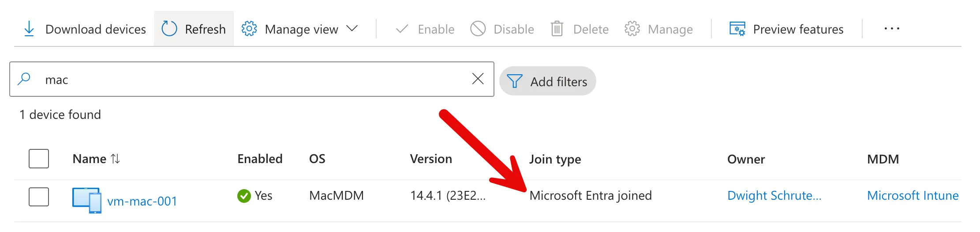Sort by Name using the sort arrows
This screenshot has height=232, width=980.
coord(115,159)
